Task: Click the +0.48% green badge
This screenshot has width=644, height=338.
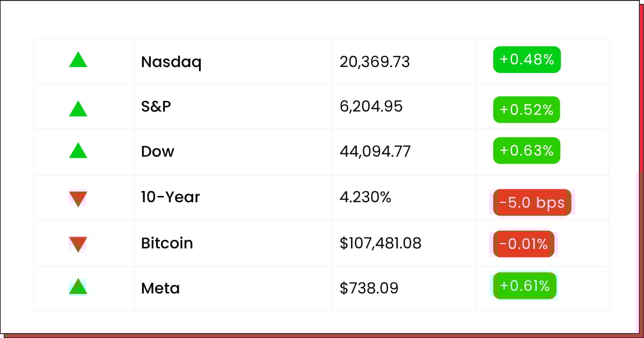Action: pos(527,60)
